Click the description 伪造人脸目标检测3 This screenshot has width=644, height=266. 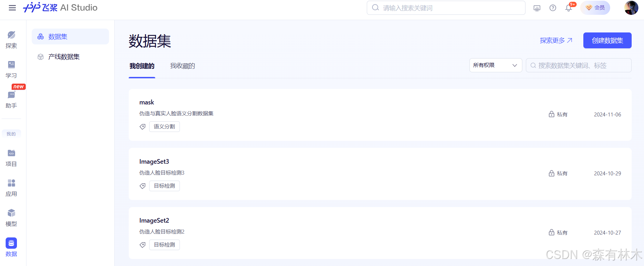(162, 173)
